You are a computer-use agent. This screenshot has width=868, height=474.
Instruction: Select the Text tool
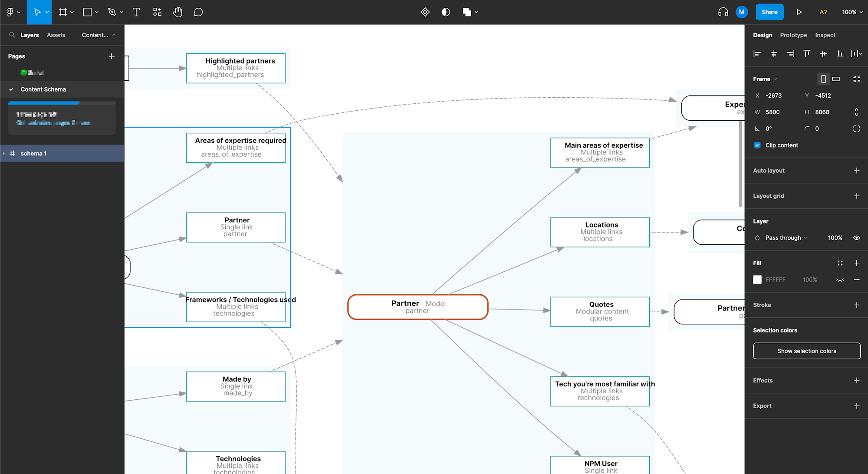[x=136, y=12]
